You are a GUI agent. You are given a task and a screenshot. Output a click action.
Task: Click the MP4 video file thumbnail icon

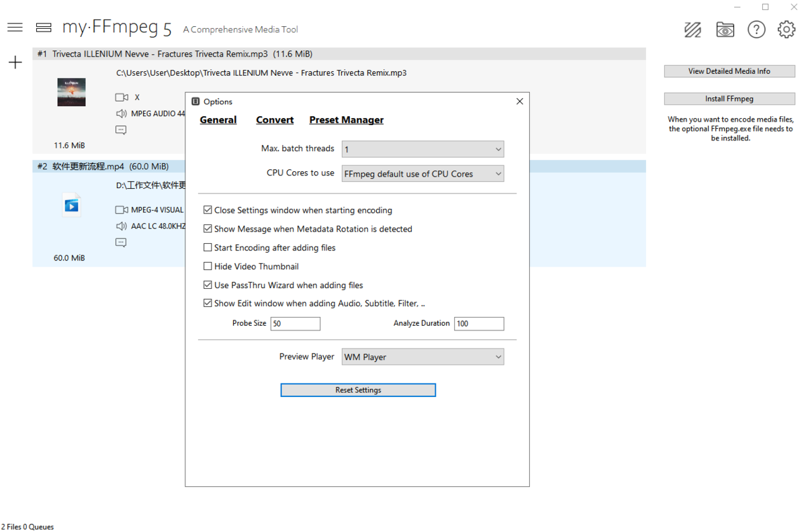pyautogui.click(x=72, y=205)
